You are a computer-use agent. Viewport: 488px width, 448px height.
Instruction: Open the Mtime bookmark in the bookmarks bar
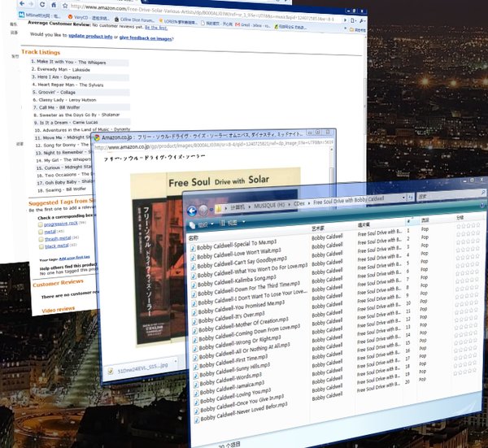(40, 15)
